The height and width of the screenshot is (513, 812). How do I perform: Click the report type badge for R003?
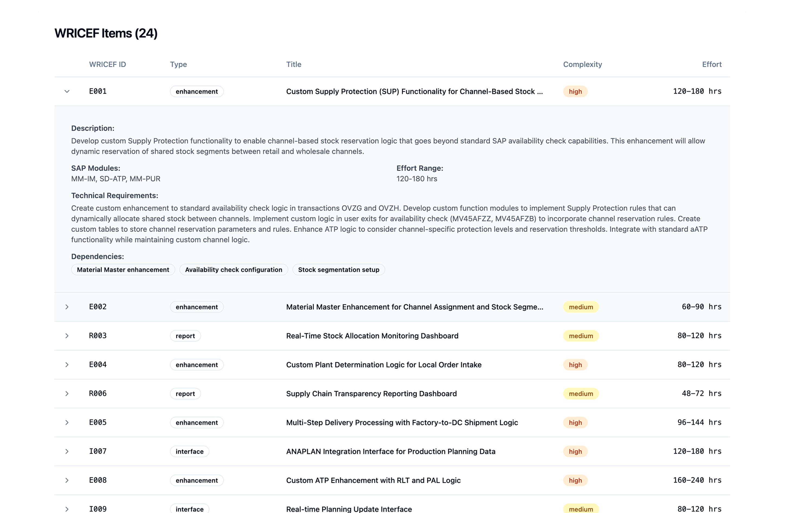185,336
